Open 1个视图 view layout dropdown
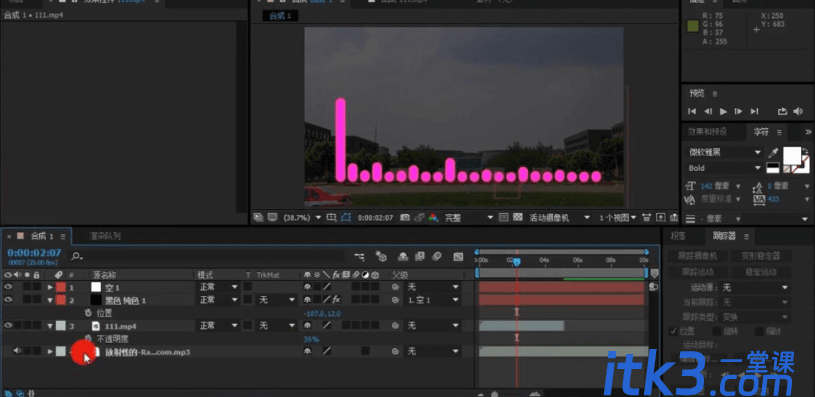This screenshot has height=397, width=815. coord(617,217)
